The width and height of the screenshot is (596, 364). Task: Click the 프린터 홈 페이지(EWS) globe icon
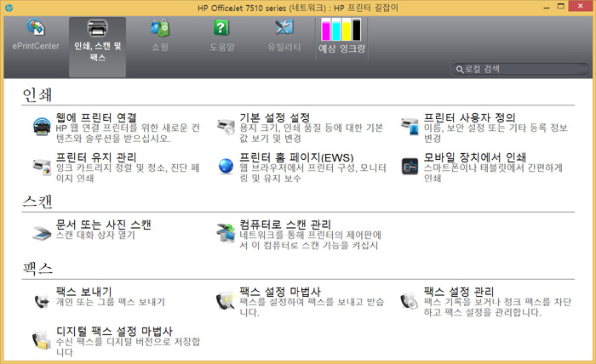pyautogui.click(x=226, y=166)
